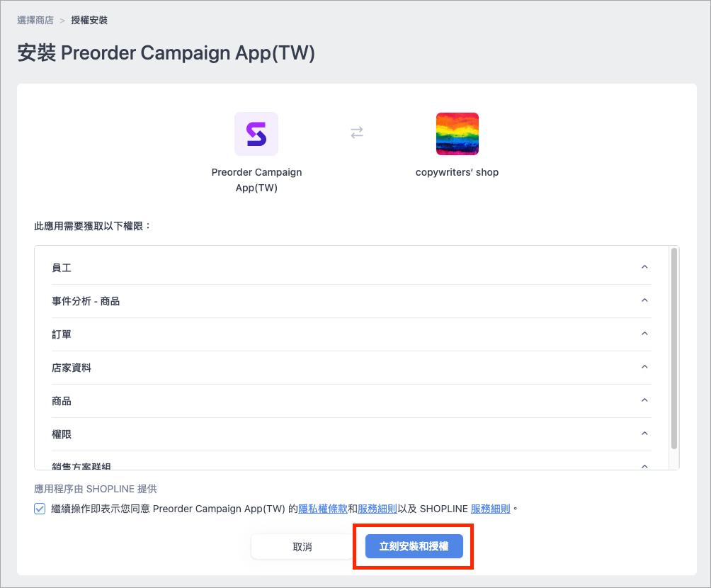The image size is (711, 588).
Task: Open the 隱私權條款 link
Action: click(x=323, y=509)
